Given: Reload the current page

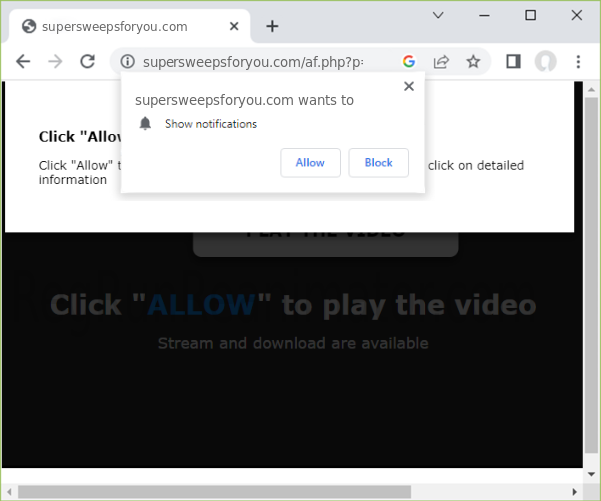Looking at the screenshot, I should pyautogui.click(x=87, y=62).
